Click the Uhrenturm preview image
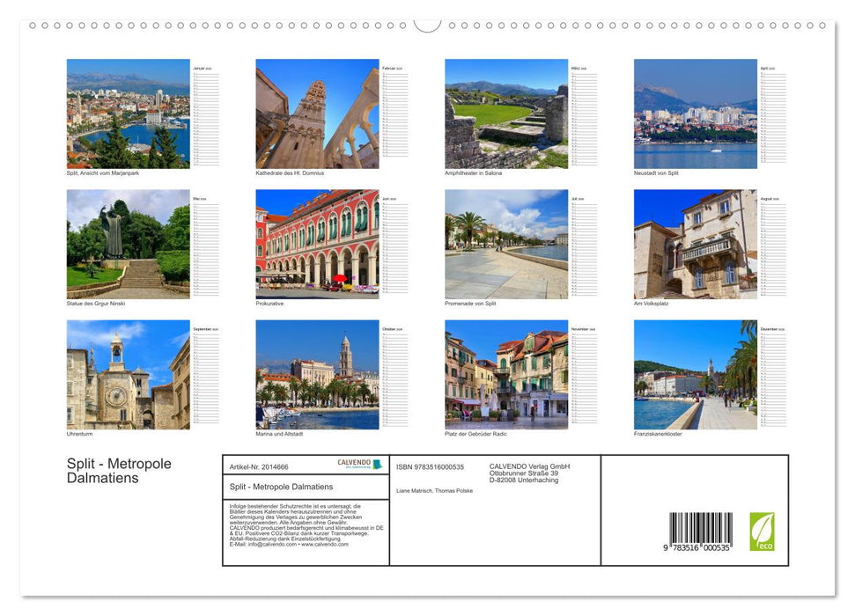Viewport: 855px width, 616px height. coord(129,376)
